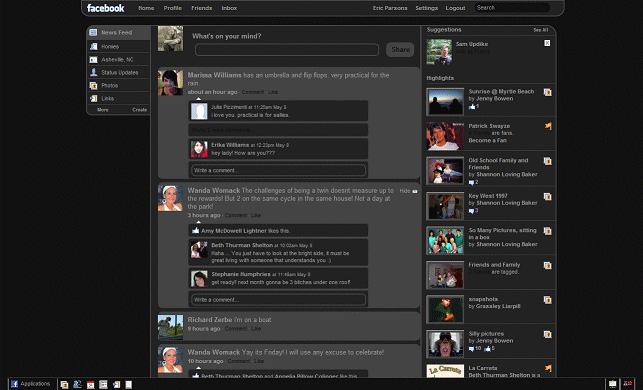Viewport: 643px width, 390px height.
Task: Click the Links filter icon
Action: point(93,98)
